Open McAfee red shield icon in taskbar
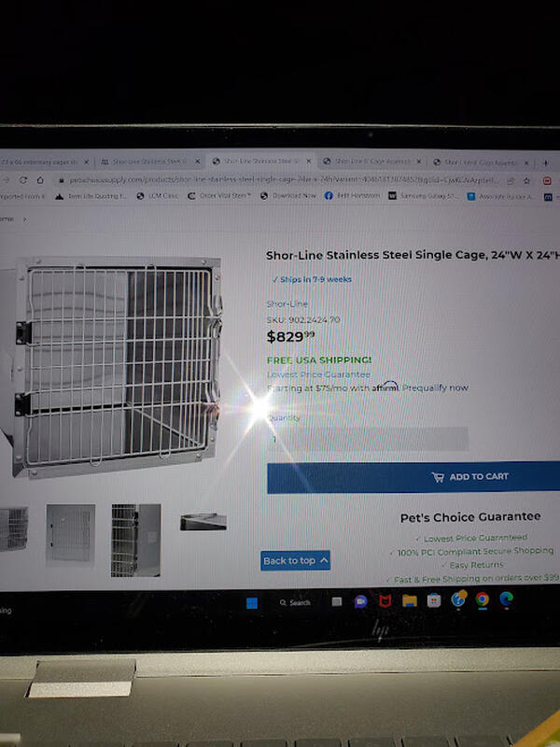This screenshot has width=560, height=747. 385,601
